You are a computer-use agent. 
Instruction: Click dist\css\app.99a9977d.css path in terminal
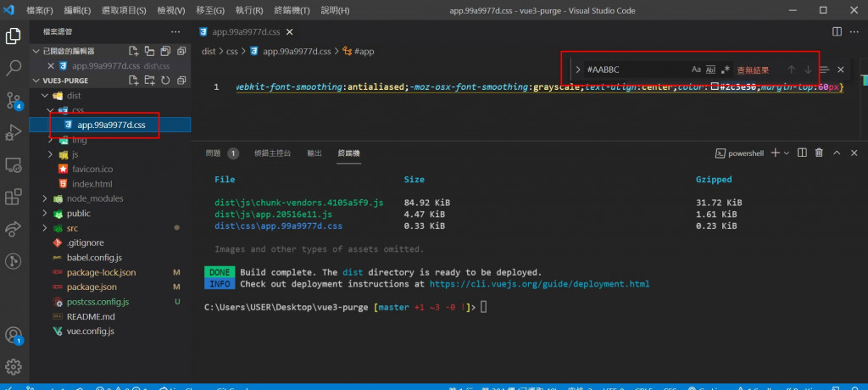pyautogui.click(x=278, y=226)
